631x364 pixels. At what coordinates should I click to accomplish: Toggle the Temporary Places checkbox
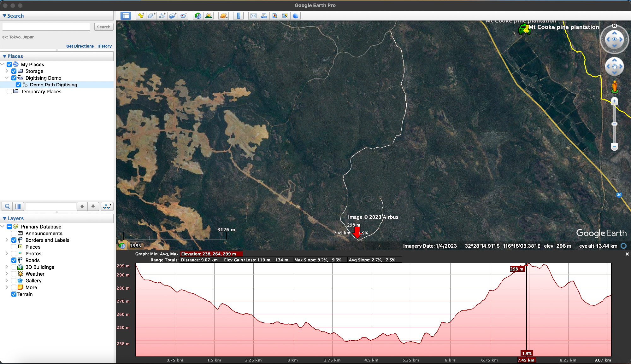tap(9, 91)
